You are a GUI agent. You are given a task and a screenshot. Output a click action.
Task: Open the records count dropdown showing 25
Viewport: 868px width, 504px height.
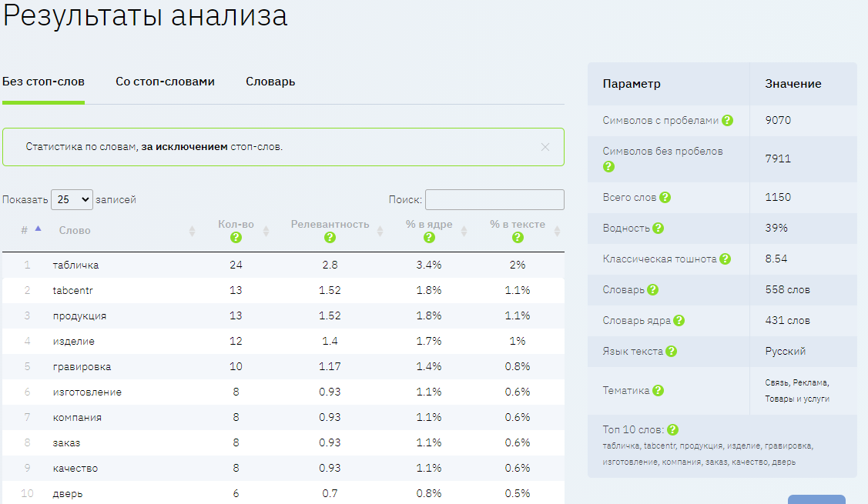(x=72, y=199)
